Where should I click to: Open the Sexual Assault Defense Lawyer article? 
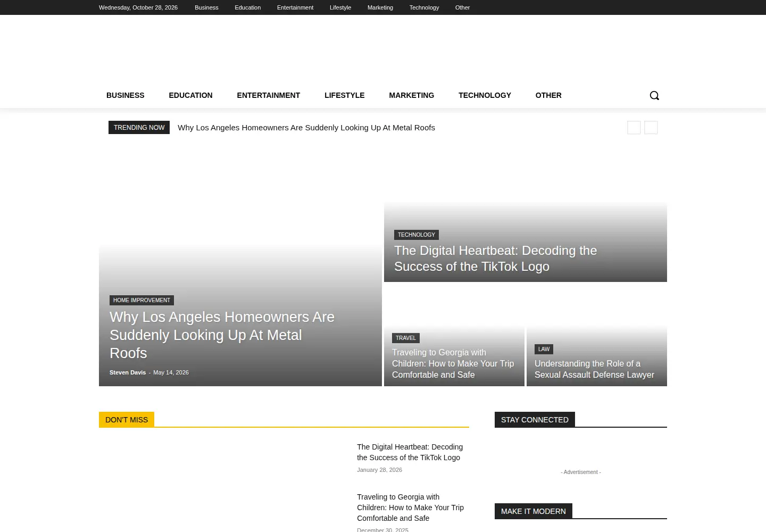click(x=594, y=369)
